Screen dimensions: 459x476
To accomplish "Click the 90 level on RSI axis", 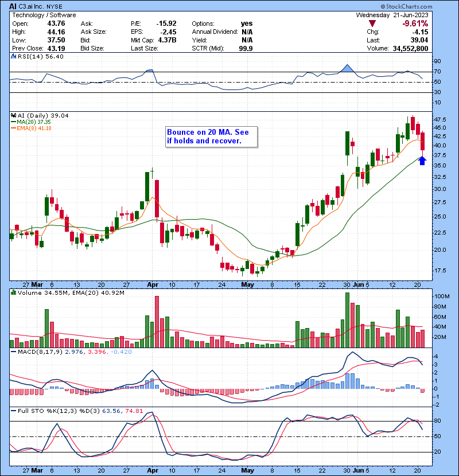I will [437, 61].
